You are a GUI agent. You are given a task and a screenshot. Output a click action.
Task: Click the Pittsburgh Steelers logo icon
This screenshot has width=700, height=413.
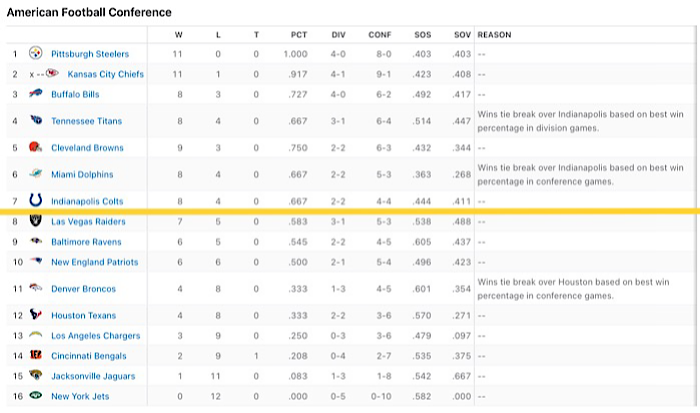click(36, 54)
